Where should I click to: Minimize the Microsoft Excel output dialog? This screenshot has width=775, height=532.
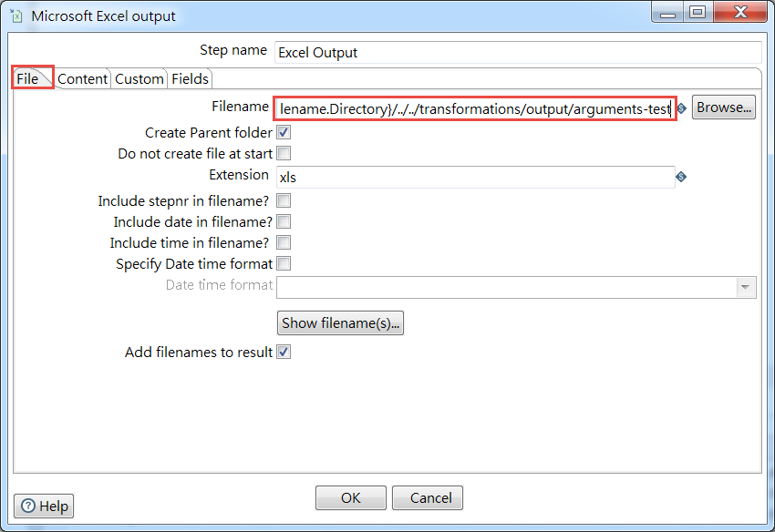coord(667,13)
